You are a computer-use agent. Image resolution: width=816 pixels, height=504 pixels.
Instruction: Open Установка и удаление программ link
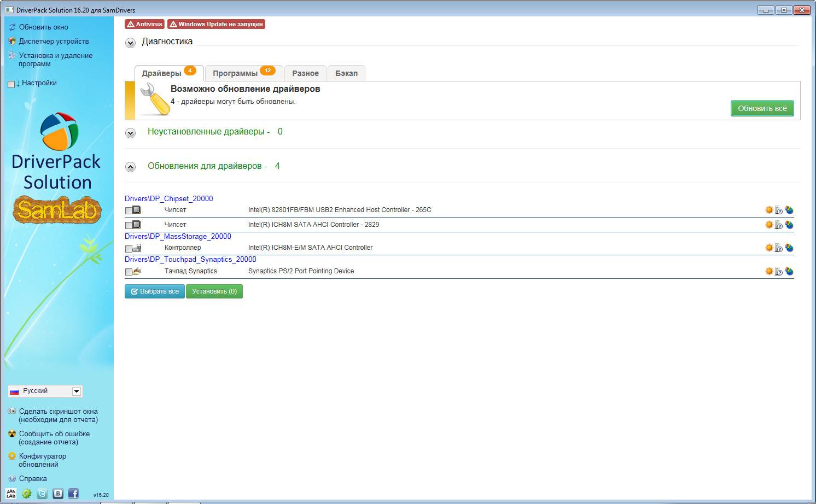[x=55, y=60]
